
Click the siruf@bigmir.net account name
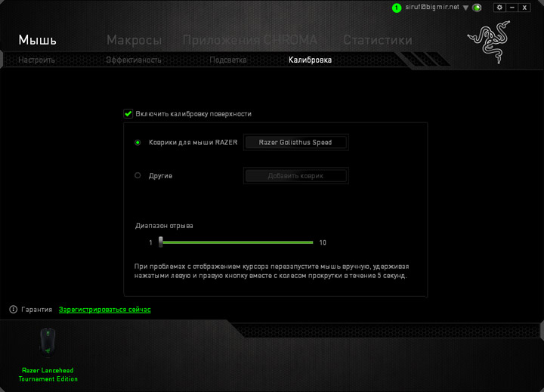pyautogui.click(x=432, y=7)
